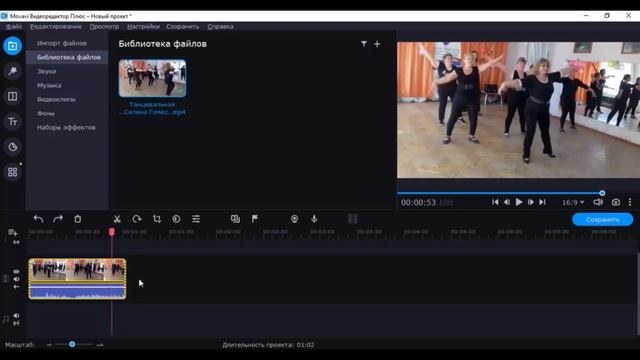Jump to previous clip in player
This screenshot has width=640, height=360.
495,202
